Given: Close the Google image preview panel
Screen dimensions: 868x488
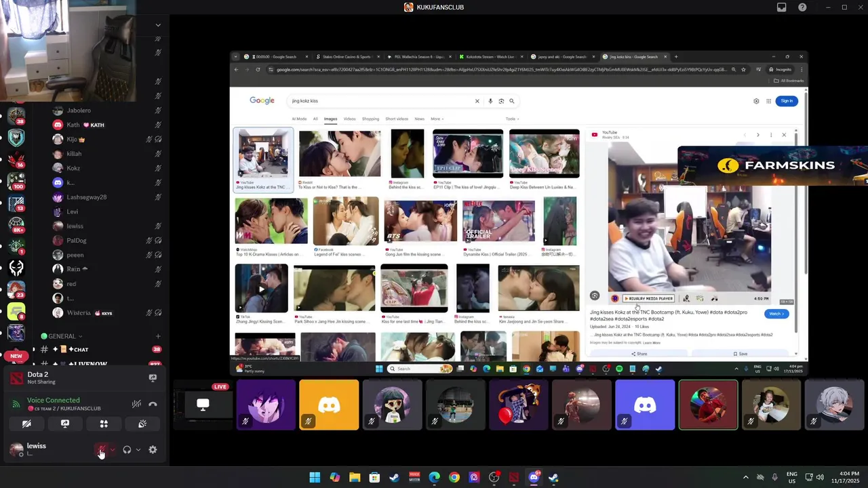Looking at the screenshot, I should pos(784,135).
